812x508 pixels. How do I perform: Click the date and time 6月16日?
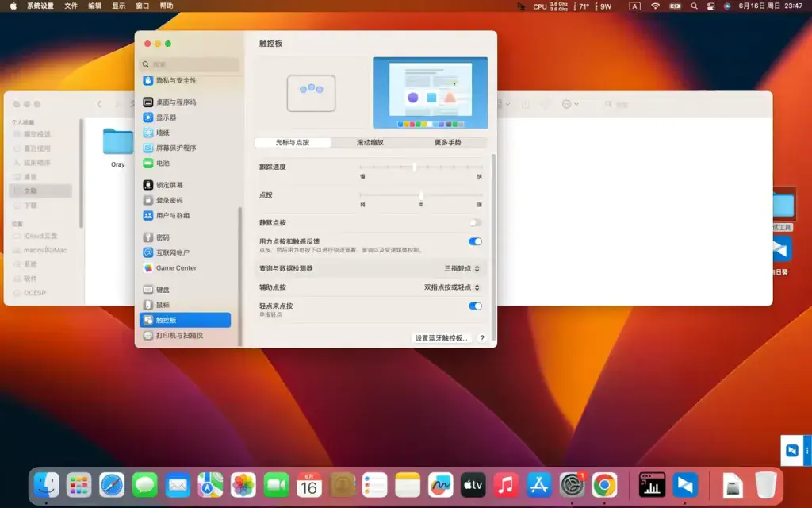click(771, 6)
